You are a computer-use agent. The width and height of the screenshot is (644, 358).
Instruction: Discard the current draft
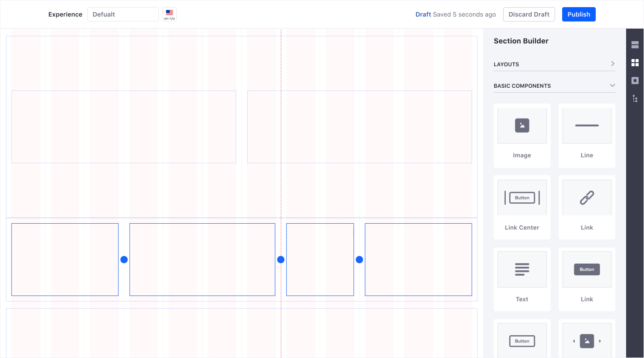coord(529,14)
